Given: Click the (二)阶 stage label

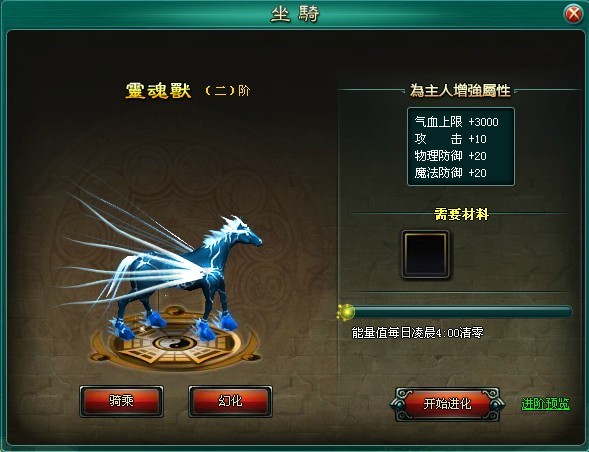Looking at the screenshot, I should (228, 91).
